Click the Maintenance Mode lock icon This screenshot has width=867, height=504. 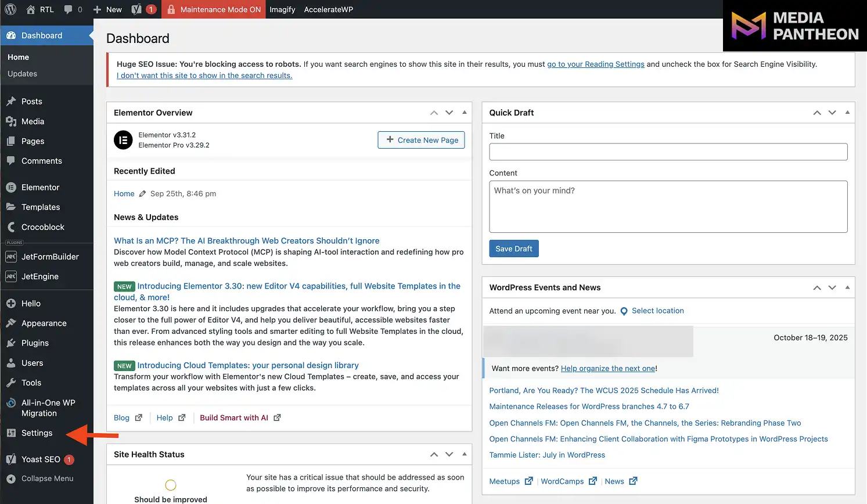coord(171,9)
